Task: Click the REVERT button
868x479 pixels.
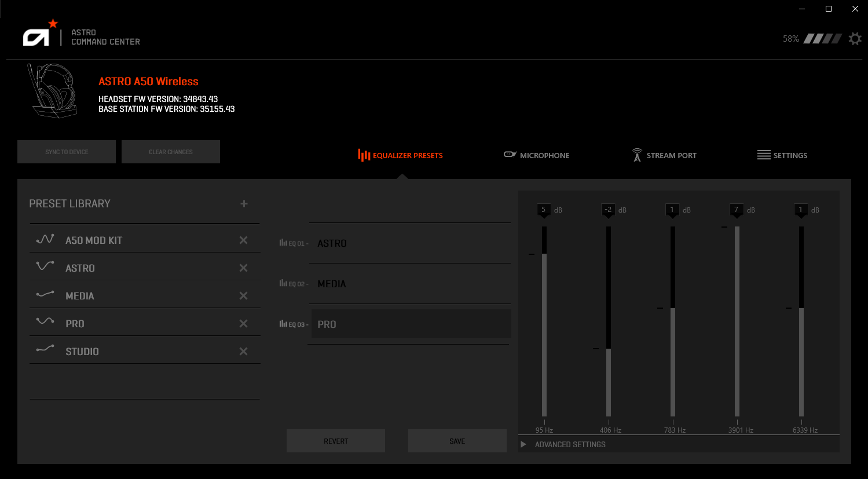Action: [335, 440]
